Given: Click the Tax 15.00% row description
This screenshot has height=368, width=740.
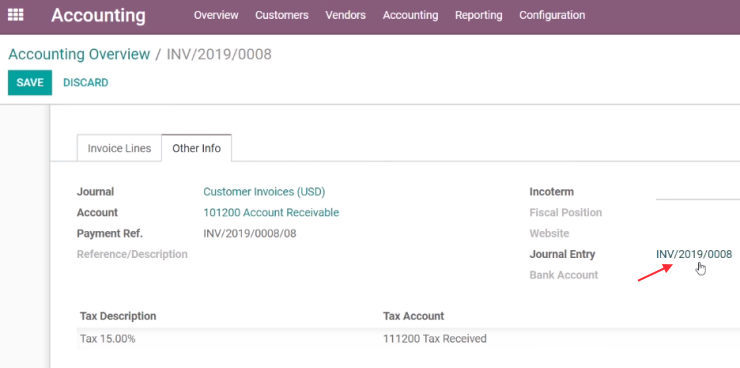Looking at the screenshot, I should click(x=108, y=338).
